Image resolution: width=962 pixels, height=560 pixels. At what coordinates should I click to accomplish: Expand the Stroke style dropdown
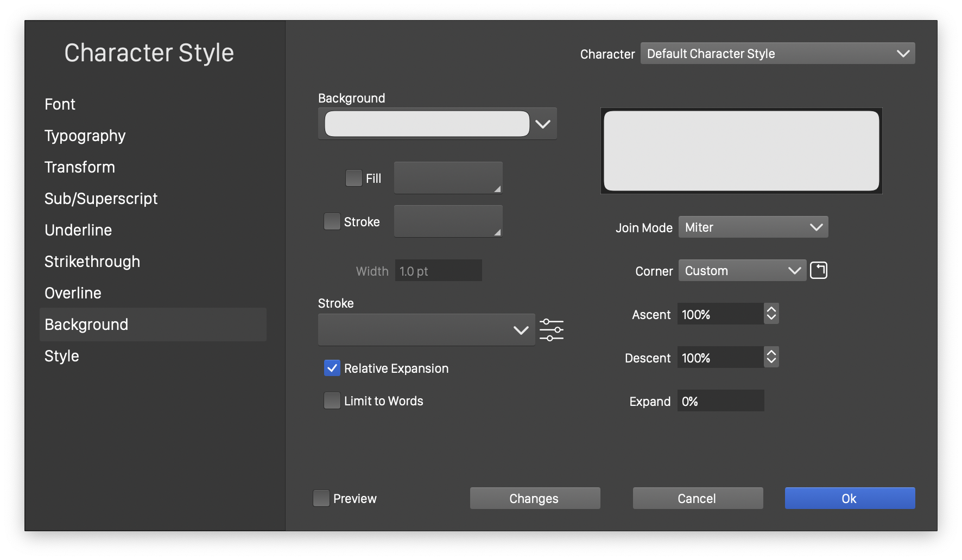tap(426, 330)
